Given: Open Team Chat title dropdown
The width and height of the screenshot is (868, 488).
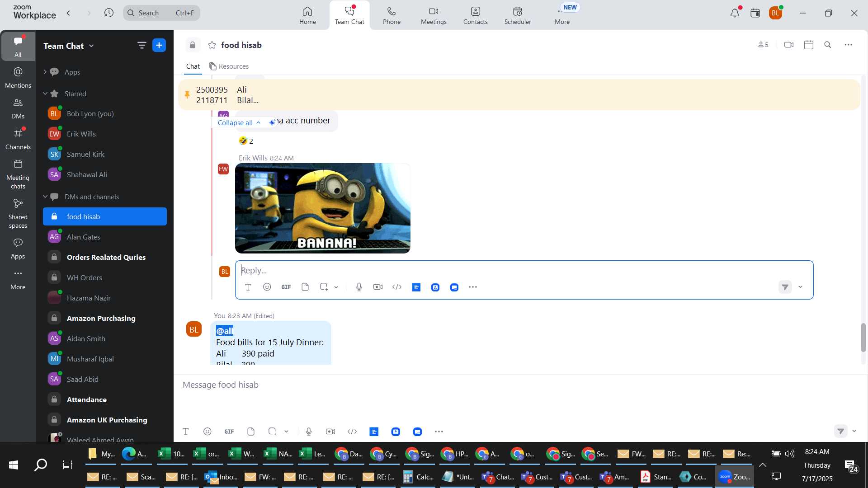Looking at the screenshot, I should pos(92,46).
